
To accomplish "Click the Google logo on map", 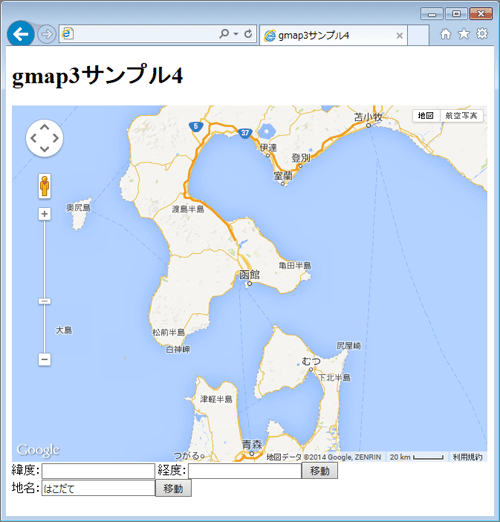I will (x=38, y=450).
